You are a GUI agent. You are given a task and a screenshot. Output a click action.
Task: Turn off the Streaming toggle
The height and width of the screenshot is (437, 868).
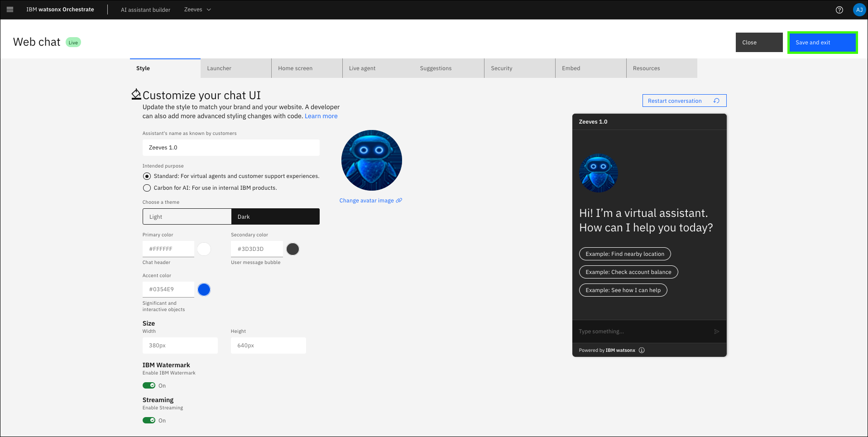pyautogui.click(x=149, y=420)
